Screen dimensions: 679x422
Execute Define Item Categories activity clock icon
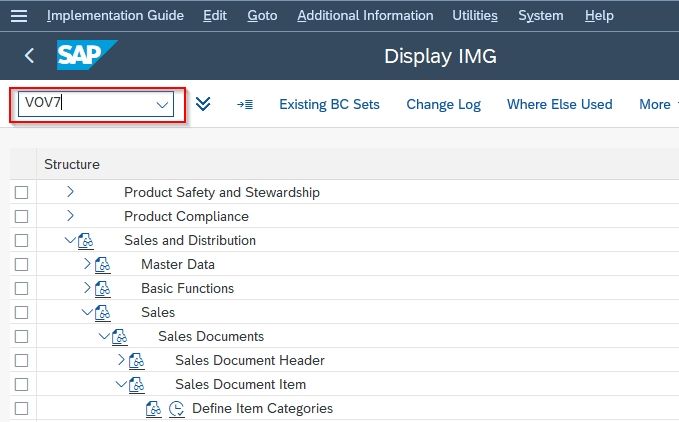coord(176,409)
